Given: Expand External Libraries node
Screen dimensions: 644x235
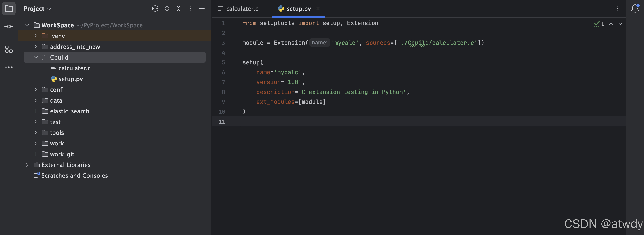Looking at the screenshot, I should 27,165.
